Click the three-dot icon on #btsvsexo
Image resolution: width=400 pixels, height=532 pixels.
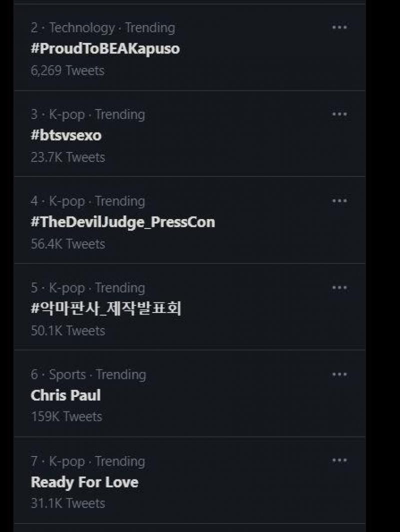(339, 114)
